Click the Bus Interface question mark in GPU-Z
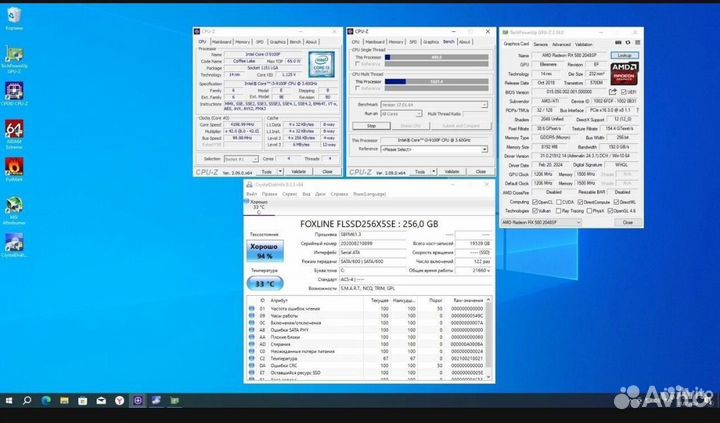The width and height of the screenshot is (720, 423). coord(637,110)
